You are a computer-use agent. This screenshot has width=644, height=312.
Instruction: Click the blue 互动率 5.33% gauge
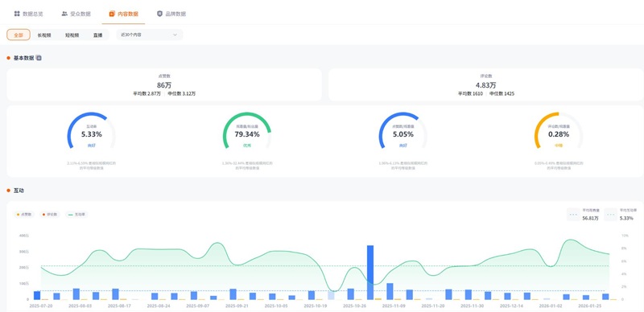[91, 131]
